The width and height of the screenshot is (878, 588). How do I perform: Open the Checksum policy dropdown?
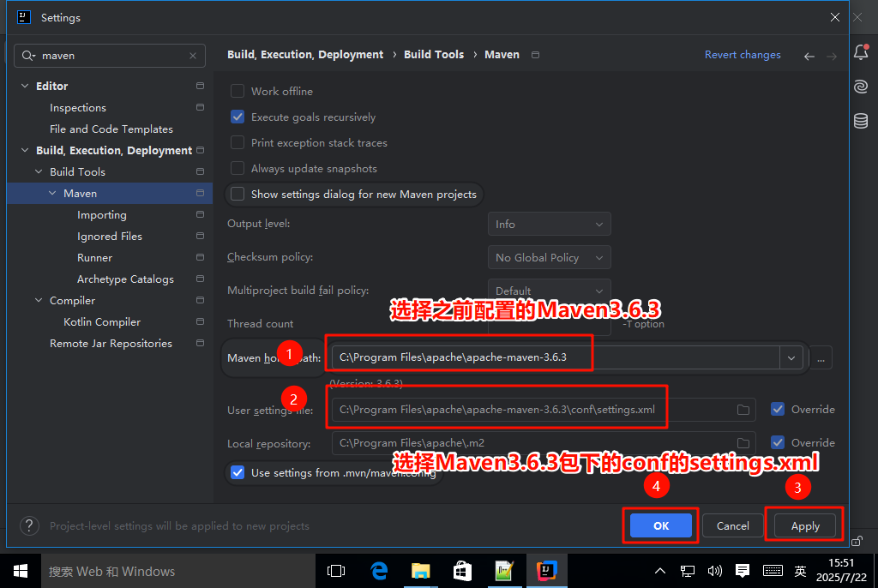(550, 258)
